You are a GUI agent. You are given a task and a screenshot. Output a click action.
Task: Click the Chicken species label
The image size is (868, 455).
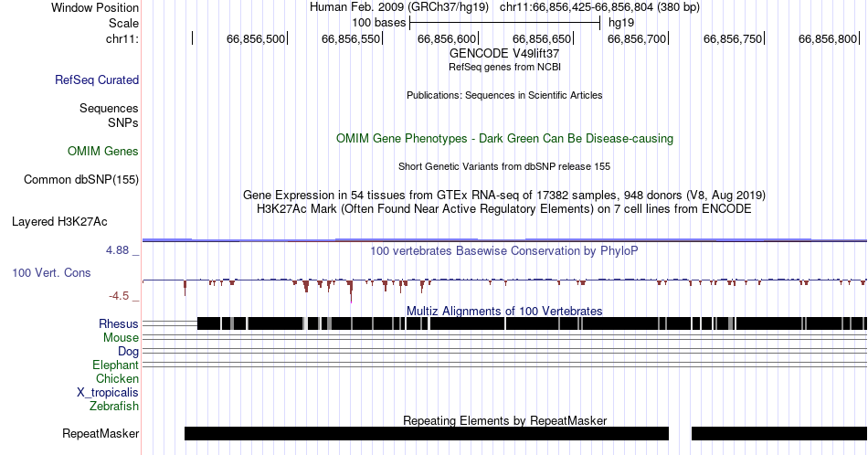(117, 378)
